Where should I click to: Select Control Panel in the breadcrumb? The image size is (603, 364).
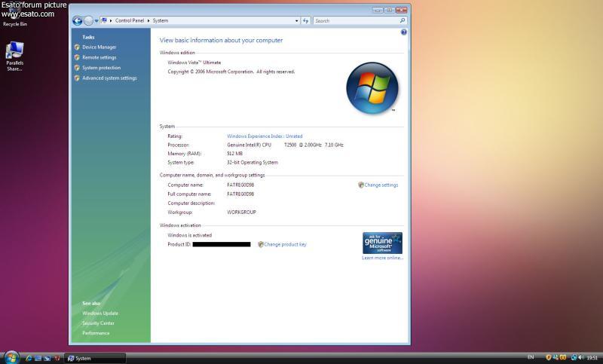(x=130, y=21)
